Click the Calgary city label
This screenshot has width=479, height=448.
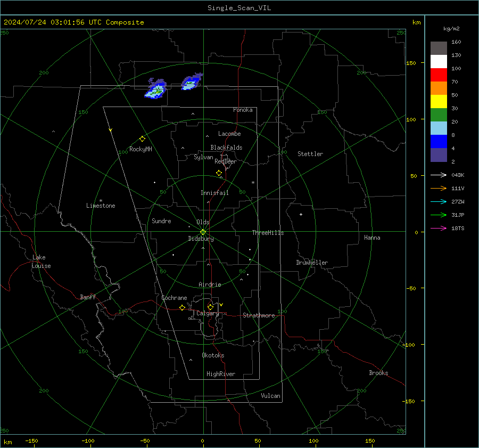point(208,313)
